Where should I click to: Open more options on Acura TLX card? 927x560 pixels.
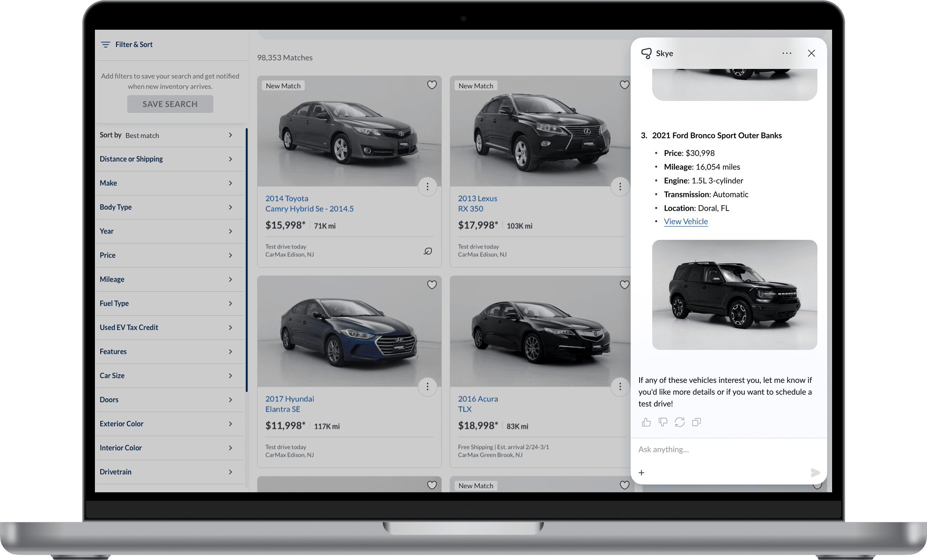[x=620, y=387]
